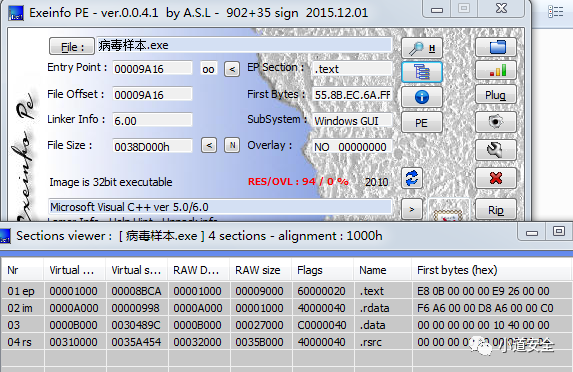Image resolution: width=573 pixels, height=372 pixels.
Task: Click the File Offset value field
Action: [x=152, y=95]
